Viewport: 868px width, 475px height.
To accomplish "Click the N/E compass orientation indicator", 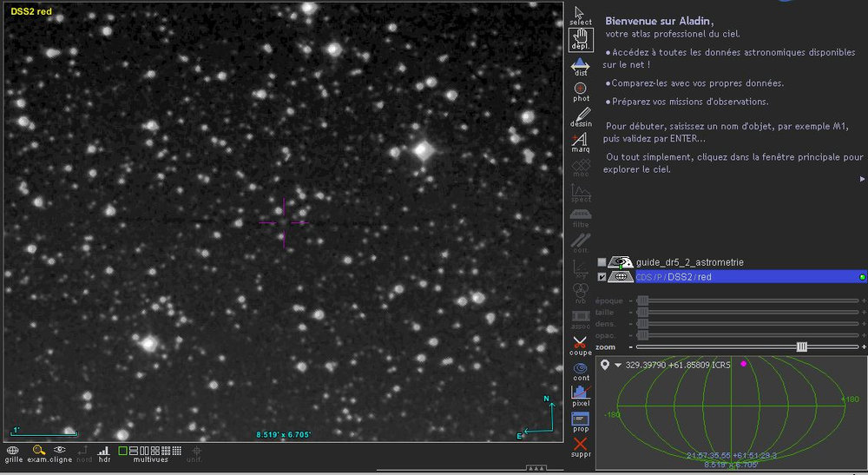I will (536, 418).
